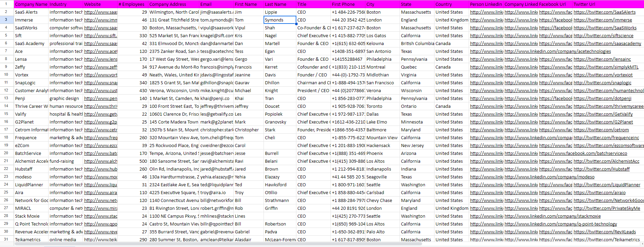Click the Strathmann last name cell
The height and width of the screenshot is (247, 644).
point(280,200)
